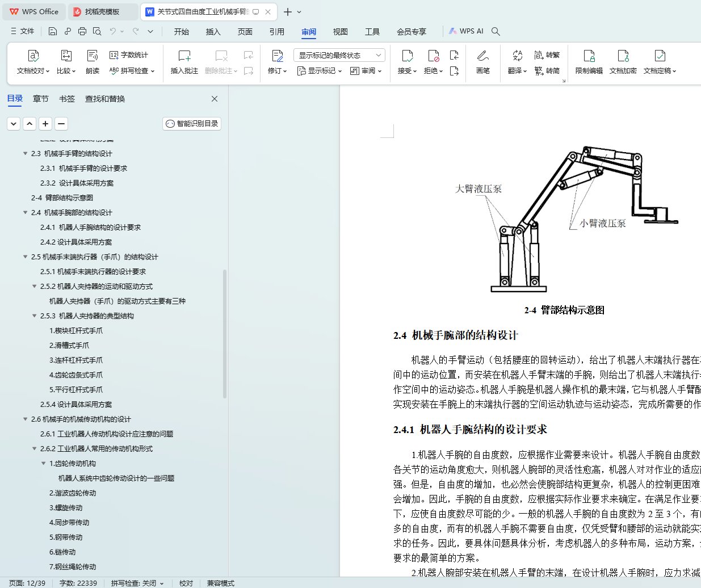Open 显示标记的最终状态 dropdown

[x=339, y=55]
